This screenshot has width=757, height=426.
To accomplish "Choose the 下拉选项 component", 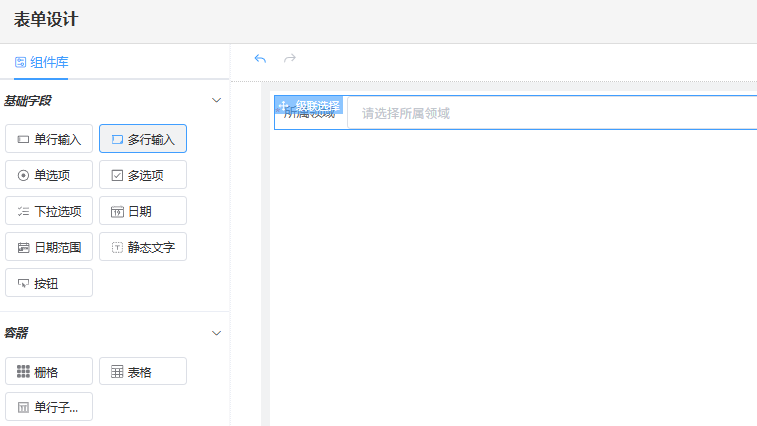I will click(x=49, y=211).
